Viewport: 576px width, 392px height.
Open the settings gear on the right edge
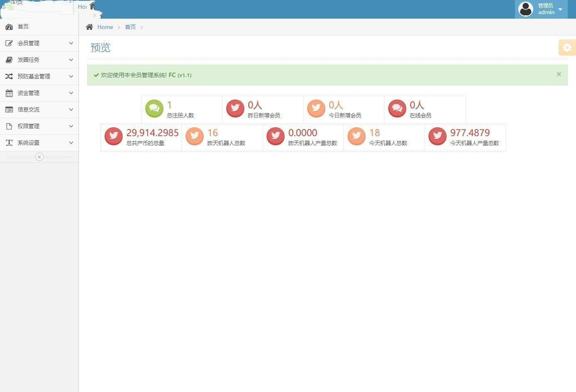pos(567,48)
